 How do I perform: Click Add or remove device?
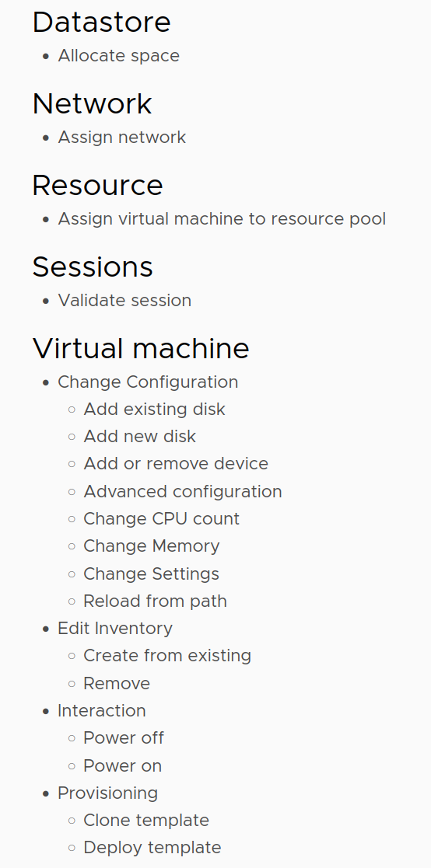tap(176, 463)
